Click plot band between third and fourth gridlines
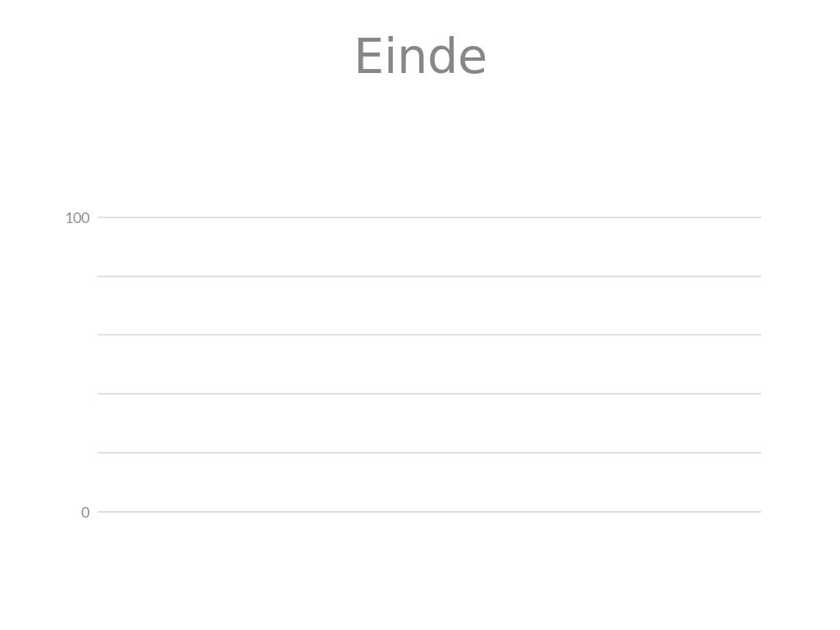The height and width of the screenshot is (630, 840). tap(429, 364)
